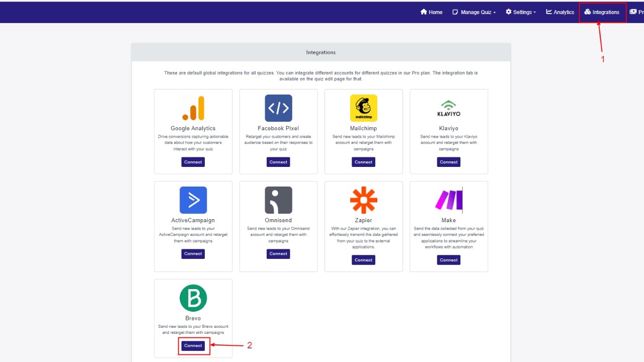The height and width of the screenshot is (362, 644).
Task: Connect the Facebook Pixel integration
Action: point(278,162)
